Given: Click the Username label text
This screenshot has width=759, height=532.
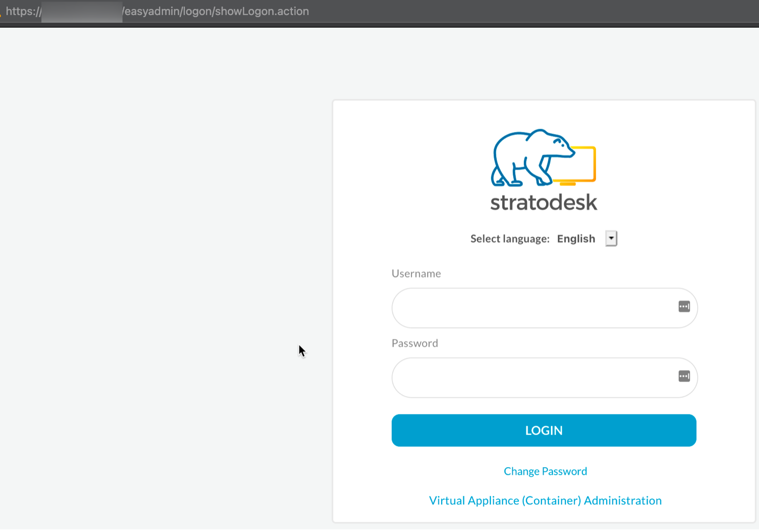Looking at the screenshot, I should click(416, 273).
